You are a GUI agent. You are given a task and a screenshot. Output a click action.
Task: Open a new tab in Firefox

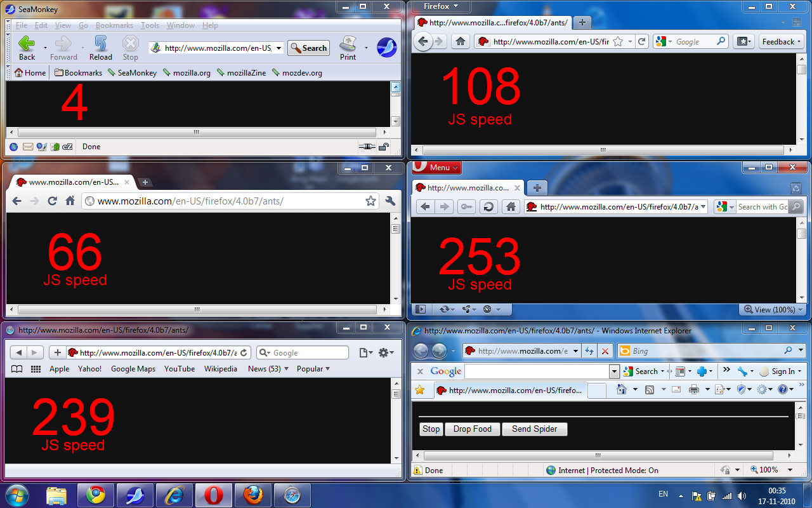click(x=582, y=22)
